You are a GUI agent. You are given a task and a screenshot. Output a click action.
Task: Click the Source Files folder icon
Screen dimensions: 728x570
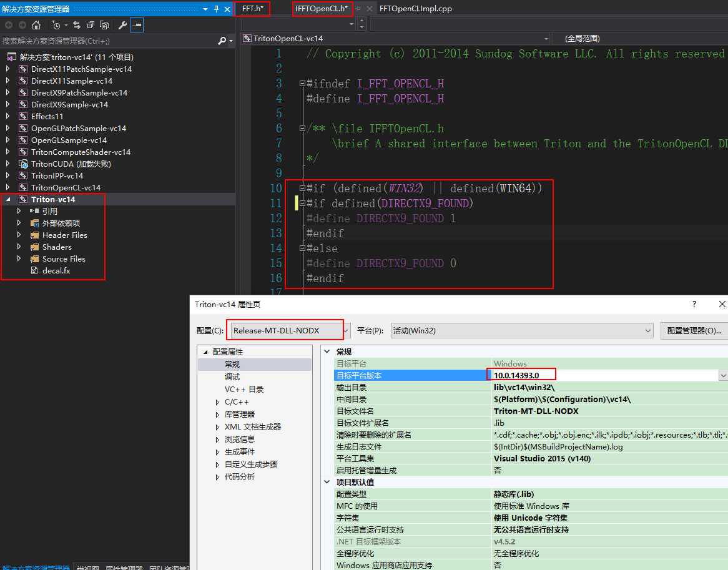(34, 259)
